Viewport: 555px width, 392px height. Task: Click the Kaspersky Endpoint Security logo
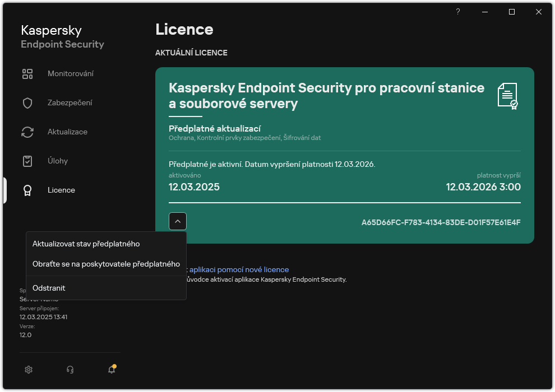pos(62,36)
